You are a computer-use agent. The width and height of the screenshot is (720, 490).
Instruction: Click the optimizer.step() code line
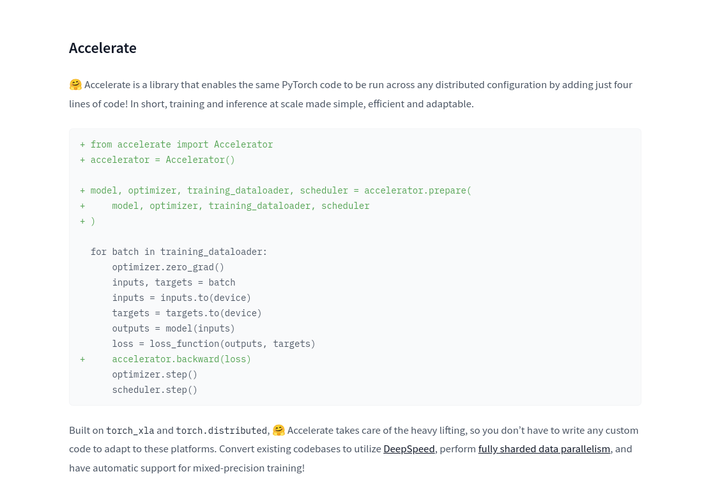coord(155,375)
